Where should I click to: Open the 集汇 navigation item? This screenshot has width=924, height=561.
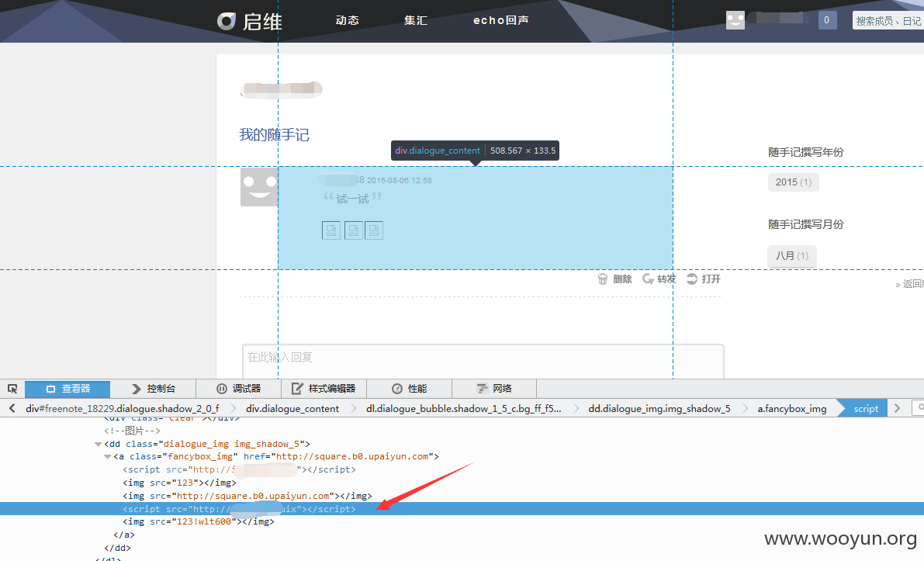coord(415,20)
